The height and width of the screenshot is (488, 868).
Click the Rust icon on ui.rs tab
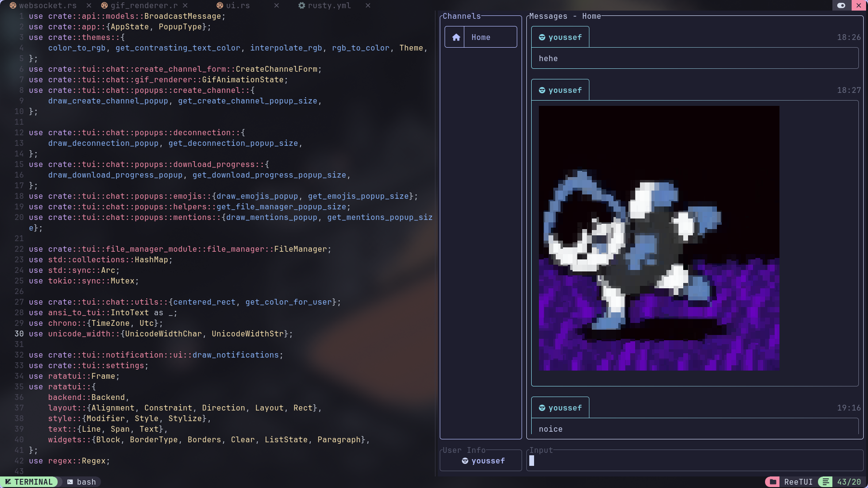pyautogui.click(x=220, y=5)
